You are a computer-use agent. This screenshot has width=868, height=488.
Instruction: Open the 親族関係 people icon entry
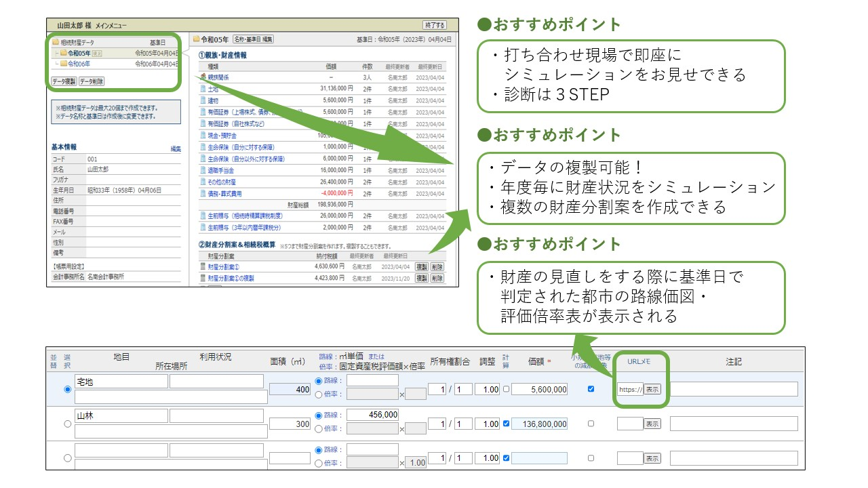point(203,77)
